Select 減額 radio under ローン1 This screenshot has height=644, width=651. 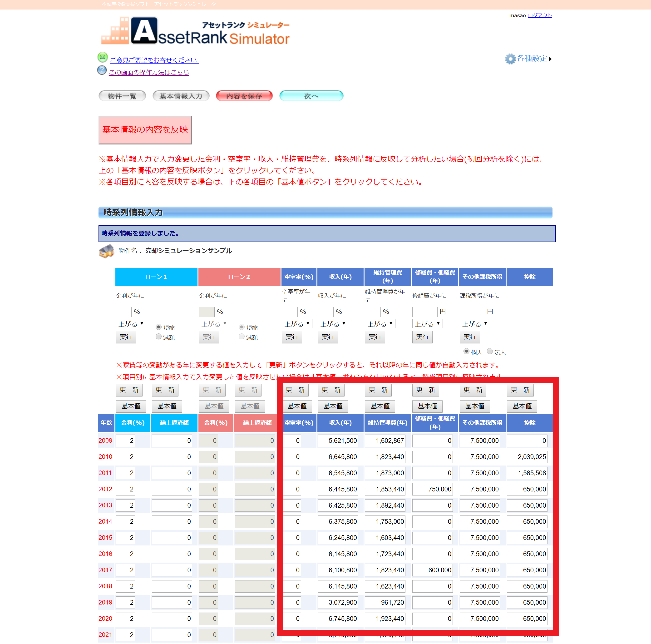tap(158, 336)
